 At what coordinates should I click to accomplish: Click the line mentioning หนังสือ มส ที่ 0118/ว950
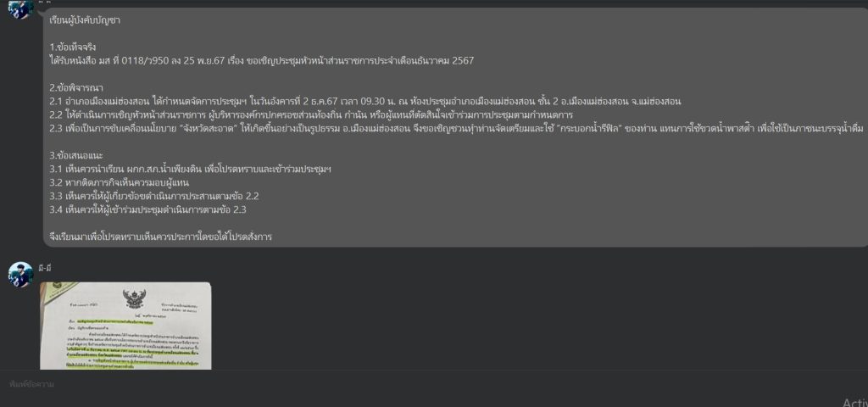[x=261, y=60]
